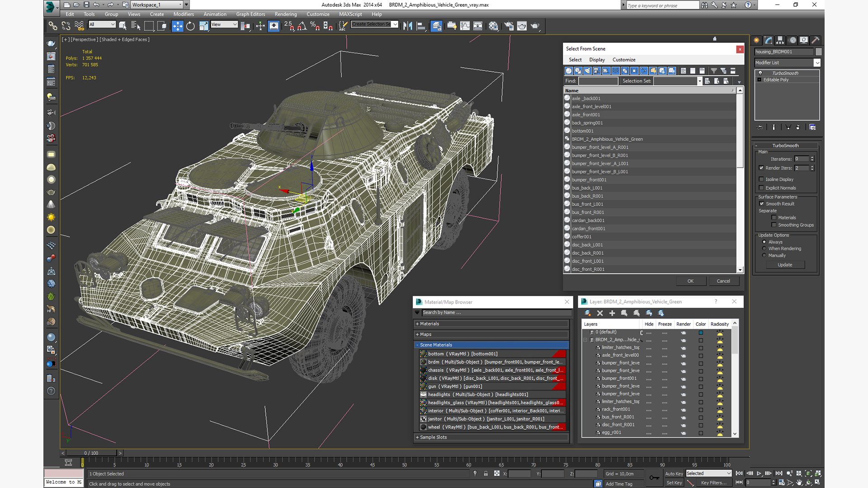Open the Curve Editor from the toolbar

pyautogui.click(x=465, y=26)
